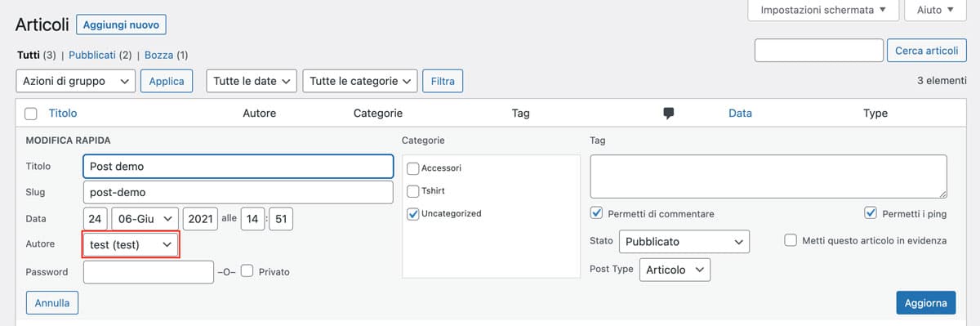This screenshot has height=326, width=980.
Task: Open the Tutte le date dropdown
Action: coord(252,82)
